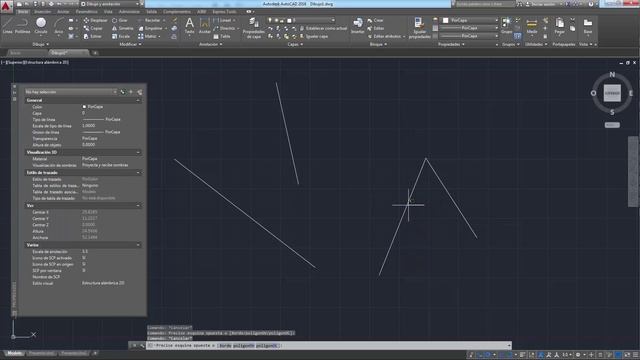Click the Crear block button

click(x=375, y=20)
